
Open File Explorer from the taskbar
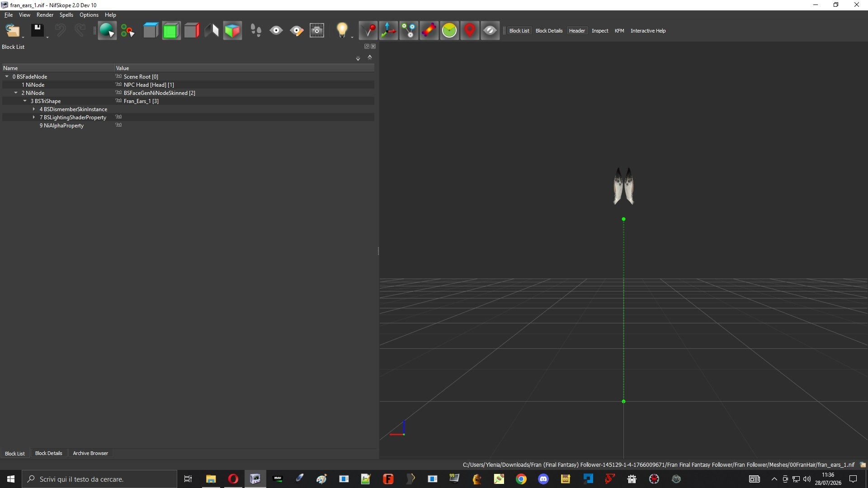(211, 479)
